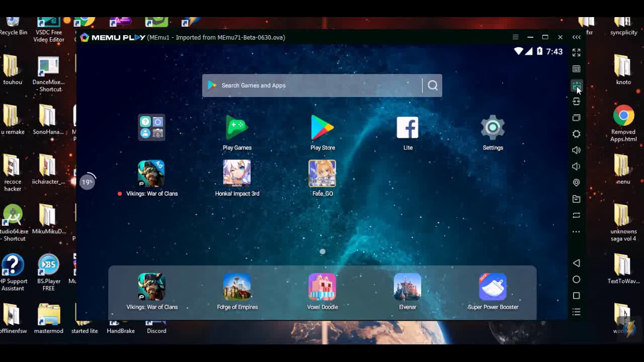Screen dimensions: 644x362
Task: Rotate the emulator screen
Action: 577,215
